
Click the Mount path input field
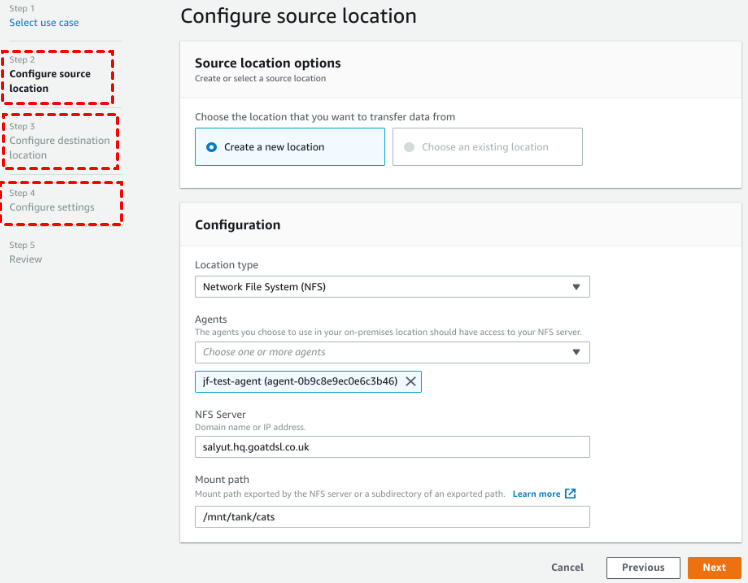(x=391, y=516)
